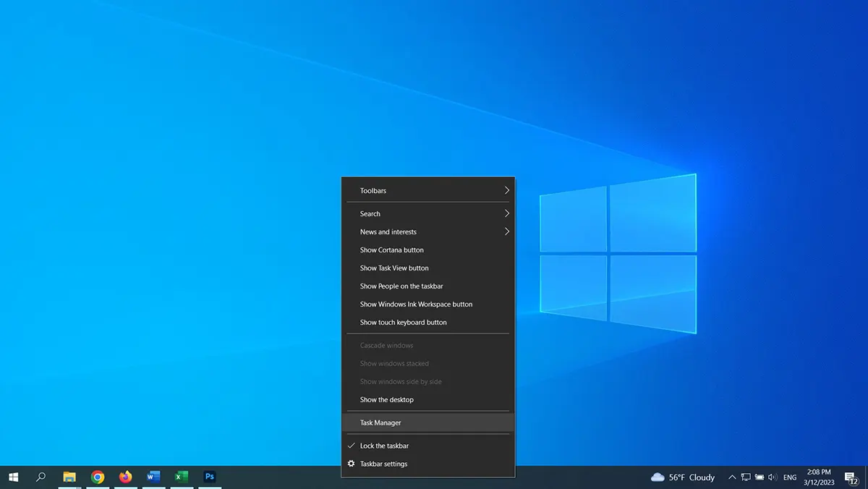Enable Show Windows Ink Workspace button
The image size is (868, 489).
pyautogui.click(x=428, y=305)
